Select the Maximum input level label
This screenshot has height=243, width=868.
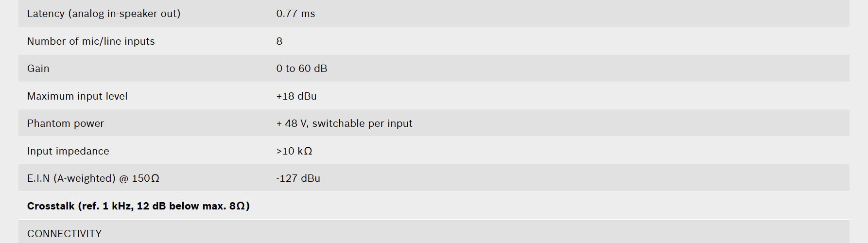77,96
